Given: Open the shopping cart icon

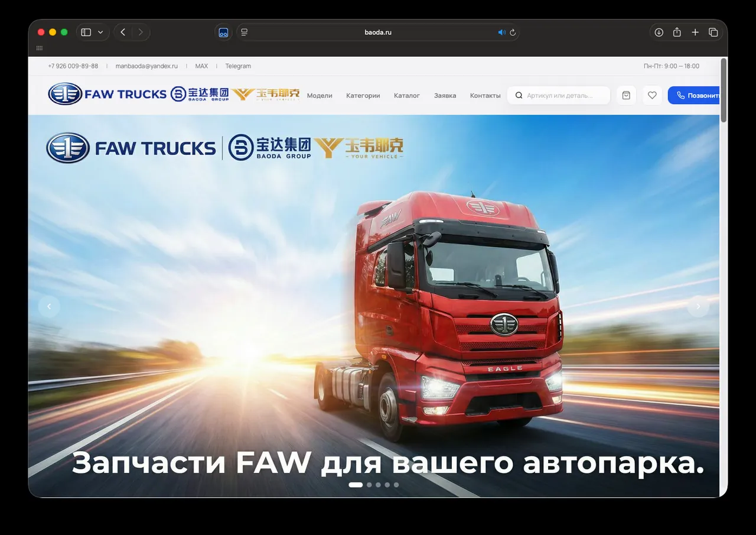Looking at the screenshot, I should click(x=626, y=95).
